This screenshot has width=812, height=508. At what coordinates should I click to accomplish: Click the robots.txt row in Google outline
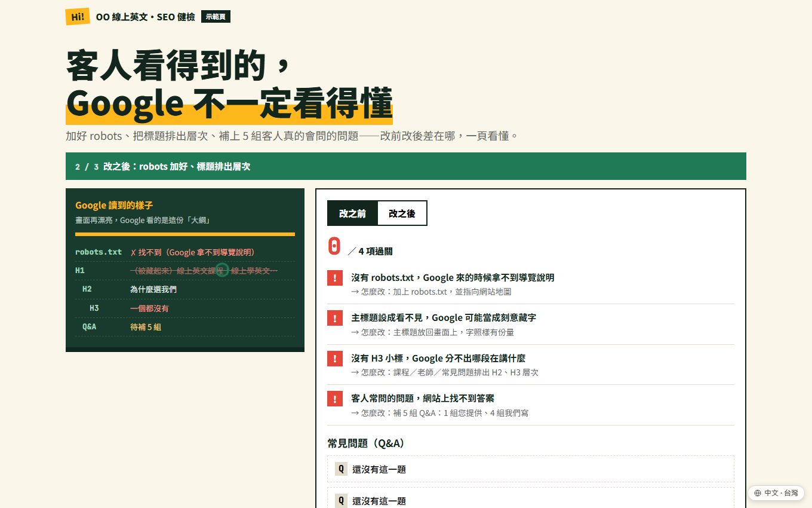coord(185,252)
